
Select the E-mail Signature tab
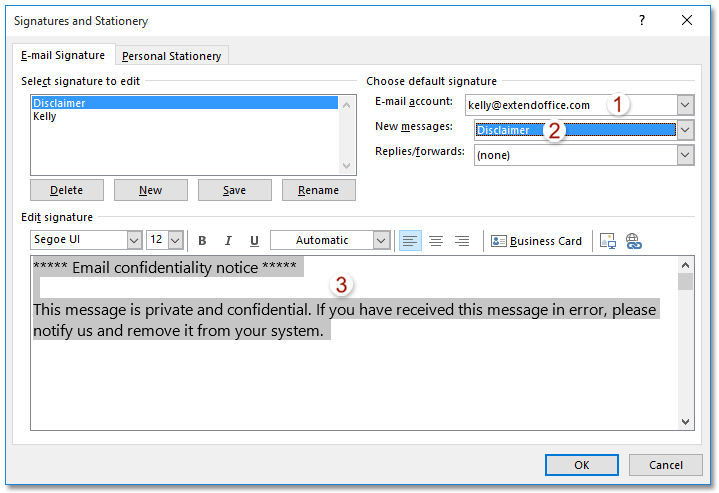click(63, 56)
